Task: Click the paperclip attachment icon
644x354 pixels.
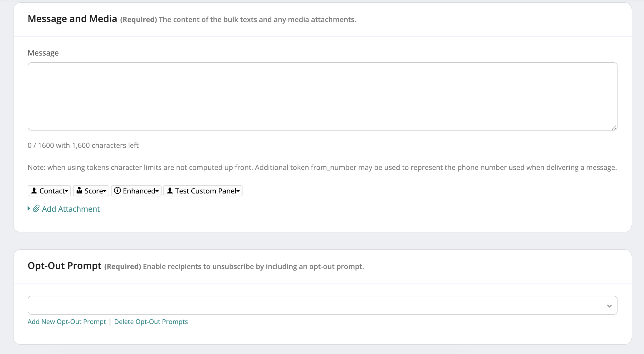Action: point(36,208)
